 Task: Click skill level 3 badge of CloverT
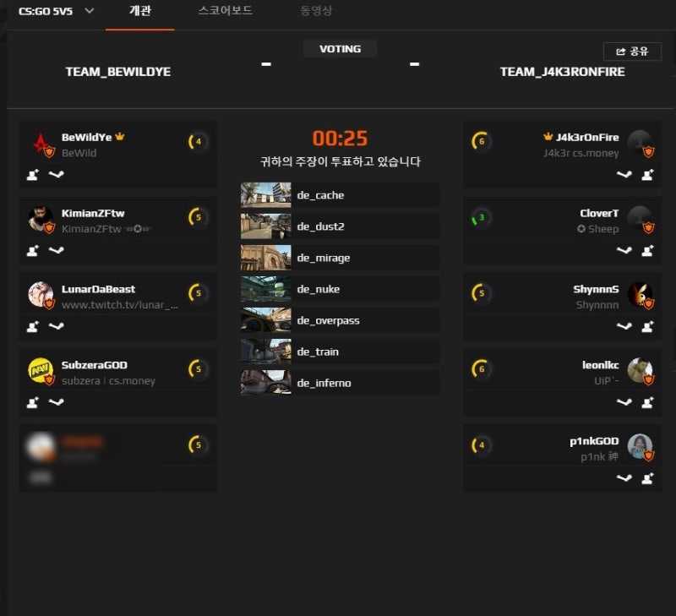[481, 218]
